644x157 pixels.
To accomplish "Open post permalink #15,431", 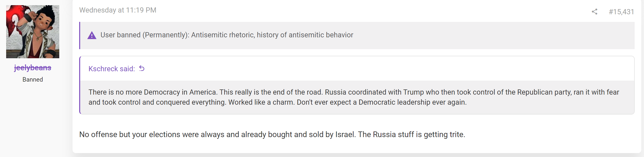I will [x=621, y=12].
